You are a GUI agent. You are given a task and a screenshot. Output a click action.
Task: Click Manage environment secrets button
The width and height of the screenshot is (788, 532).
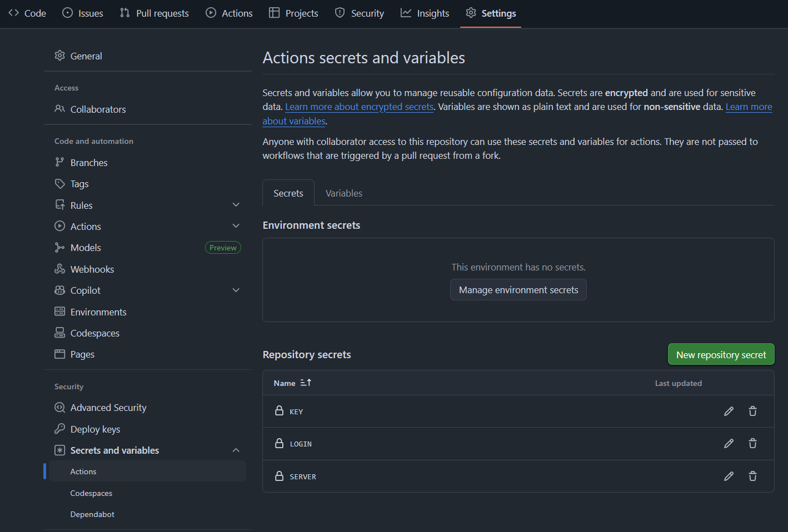tap(518, 290)
